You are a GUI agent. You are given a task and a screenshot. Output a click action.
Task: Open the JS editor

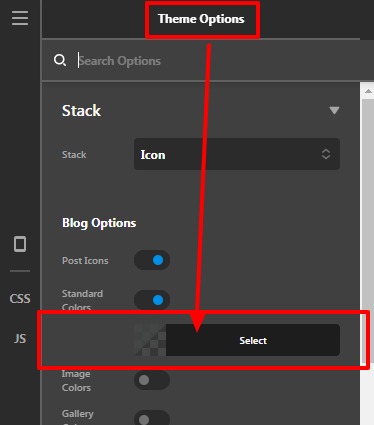pyautogui.click(x=20, y=339)
